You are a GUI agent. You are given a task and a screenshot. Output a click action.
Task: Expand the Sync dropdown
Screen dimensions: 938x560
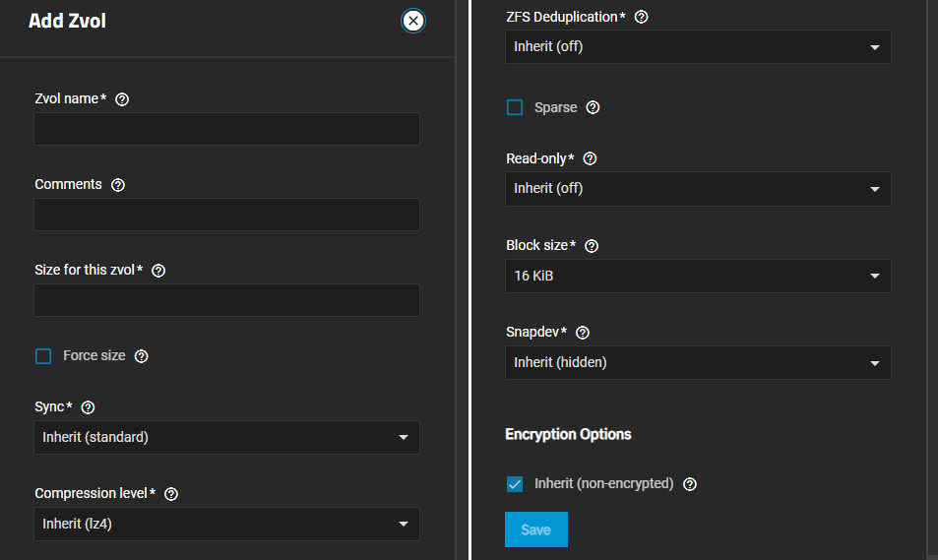(226, 437)
